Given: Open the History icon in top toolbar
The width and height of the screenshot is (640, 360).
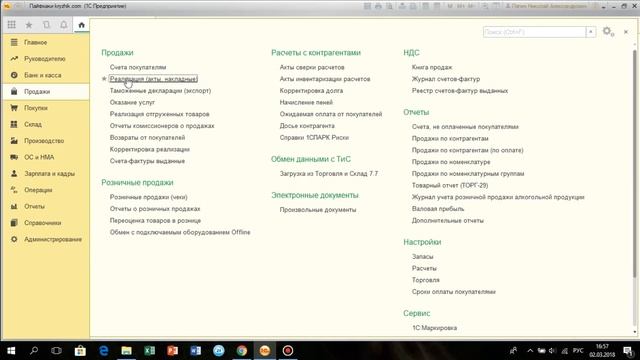Looking at the screenshot, I should [47, 25].
